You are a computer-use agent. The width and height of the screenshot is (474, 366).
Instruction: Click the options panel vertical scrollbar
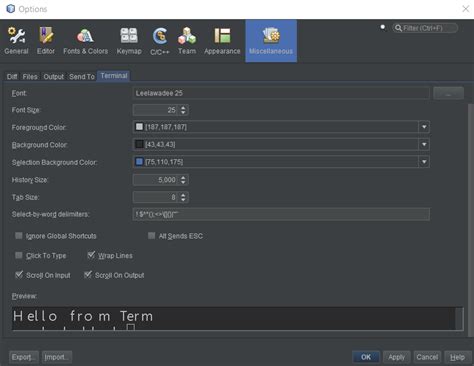[x=471, y=220]
